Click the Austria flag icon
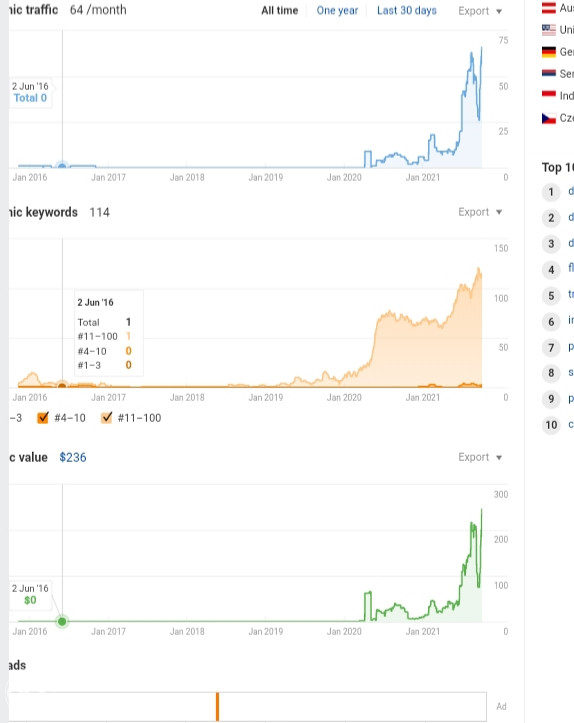 coord(549,7)
